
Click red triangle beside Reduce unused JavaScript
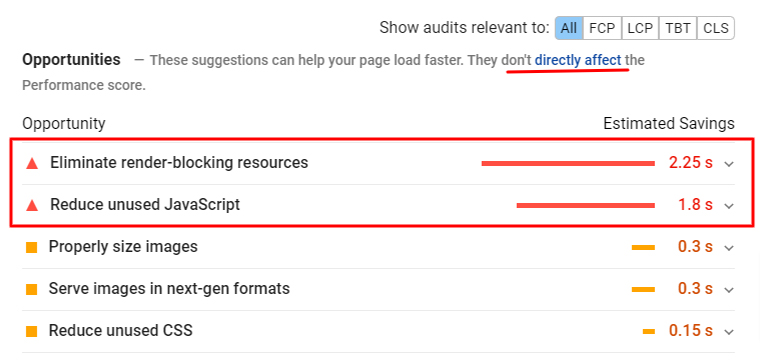click(x=32, y=205)
